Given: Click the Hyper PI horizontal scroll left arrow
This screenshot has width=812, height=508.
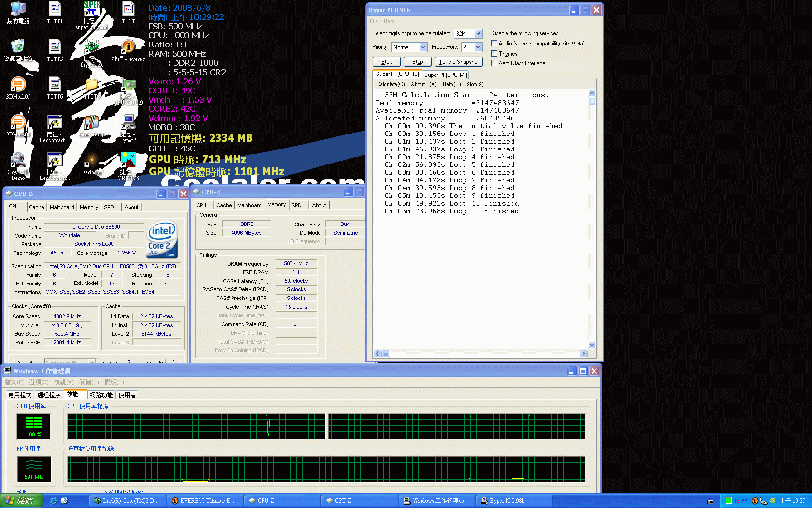Looking at the screenshot, I should tap(377, 354).
